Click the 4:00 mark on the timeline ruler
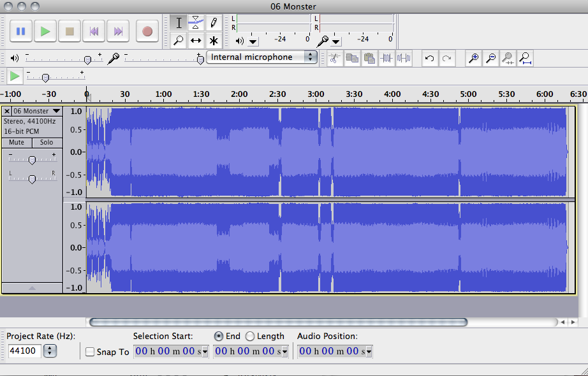 pos(392,94)
